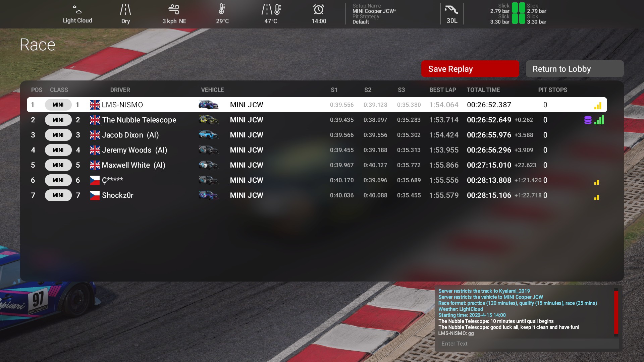Click Jacob Dixon's UK flag icon
644x362 pixels.
tap(95, 135)
